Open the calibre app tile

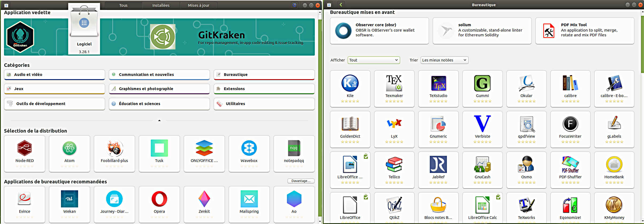point(570,89)
